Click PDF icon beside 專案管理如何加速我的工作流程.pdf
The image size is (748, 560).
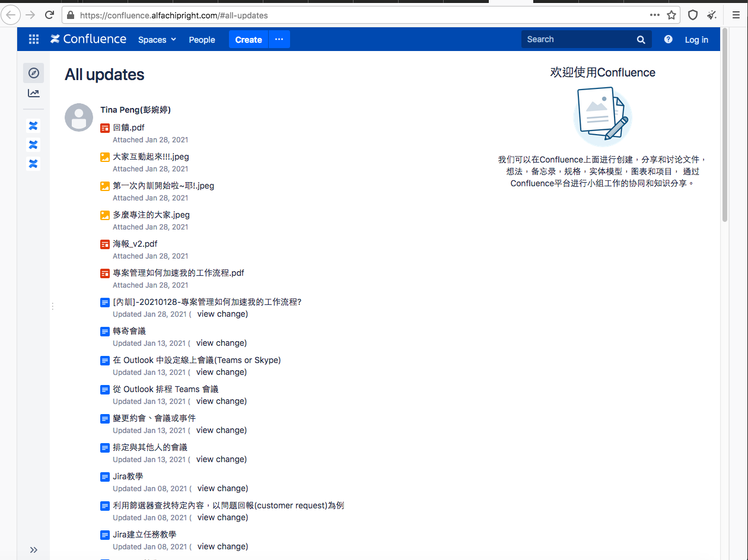(105, 273)
